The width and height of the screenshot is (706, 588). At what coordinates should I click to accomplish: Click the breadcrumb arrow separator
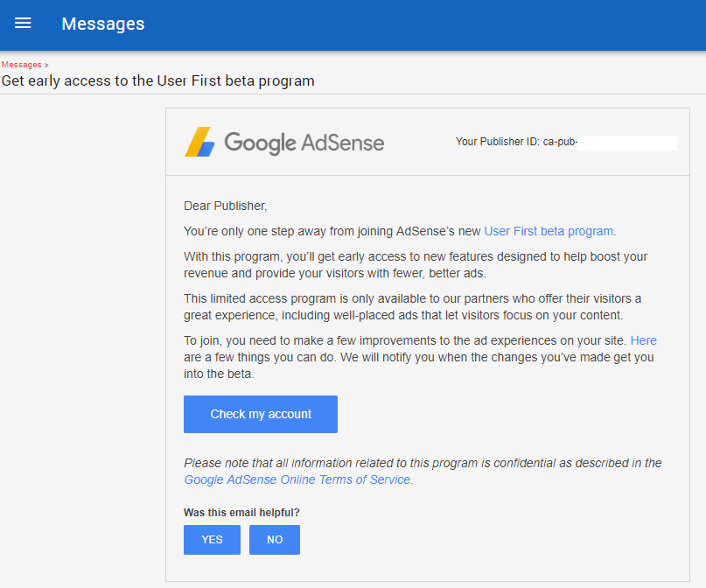tap(46, 65)
